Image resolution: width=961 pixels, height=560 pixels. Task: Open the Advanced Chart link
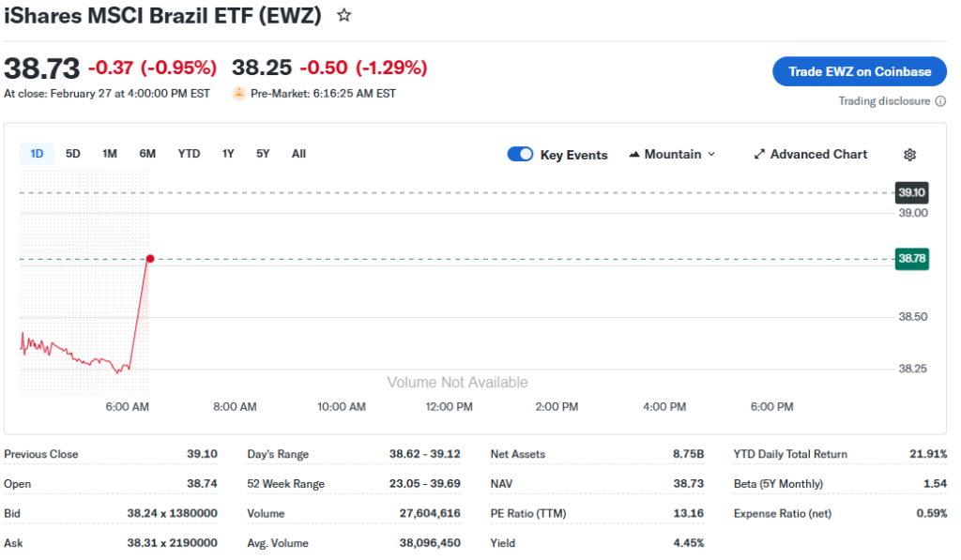[818, 155]
